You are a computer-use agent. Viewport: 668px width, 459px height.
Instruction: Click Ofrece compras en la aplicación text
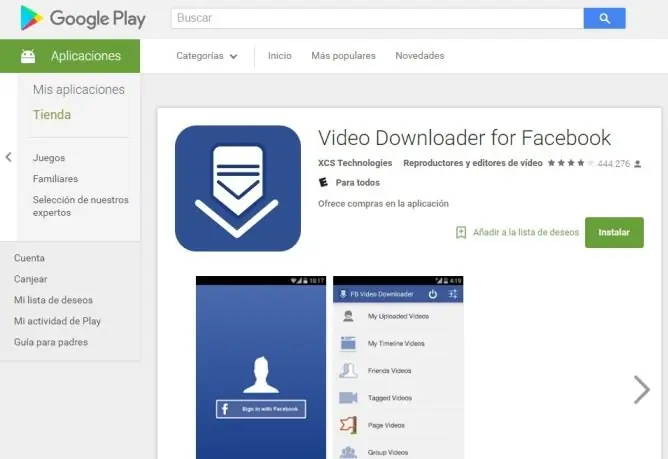[383, 204]
